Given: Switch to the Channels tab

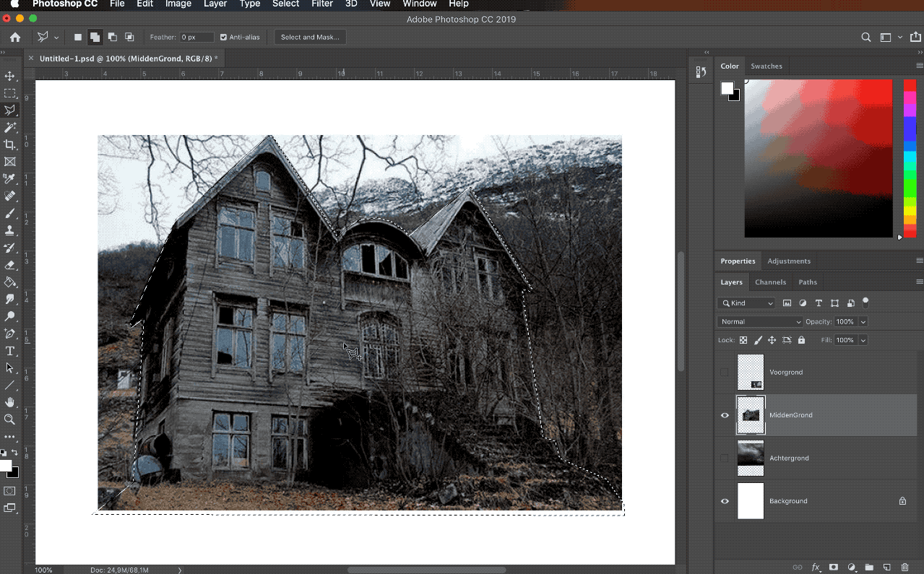Looking at the screenshot, I should coord(770,282).
